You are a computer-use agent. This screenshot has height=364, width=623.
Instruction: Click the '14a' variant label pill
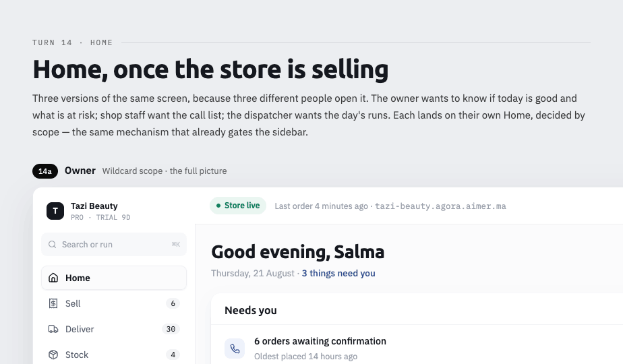pyautogui.click(x=45, y=171)
